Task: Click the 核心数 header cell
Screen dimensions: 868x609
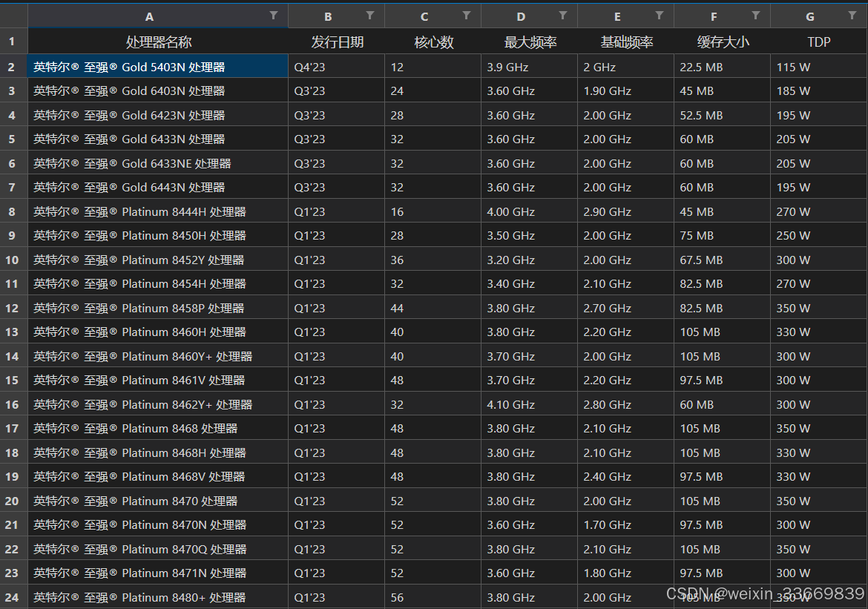Action: click(433, 42)
